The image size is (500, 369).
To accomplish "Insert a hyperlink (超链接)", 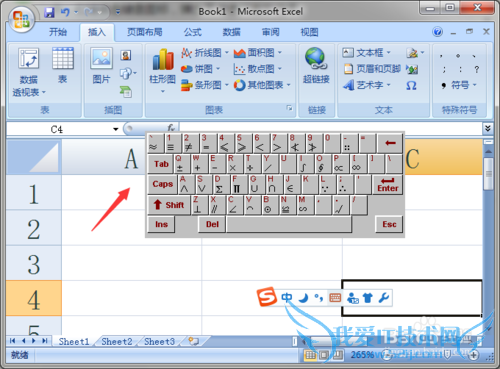I will click(316, 65).
